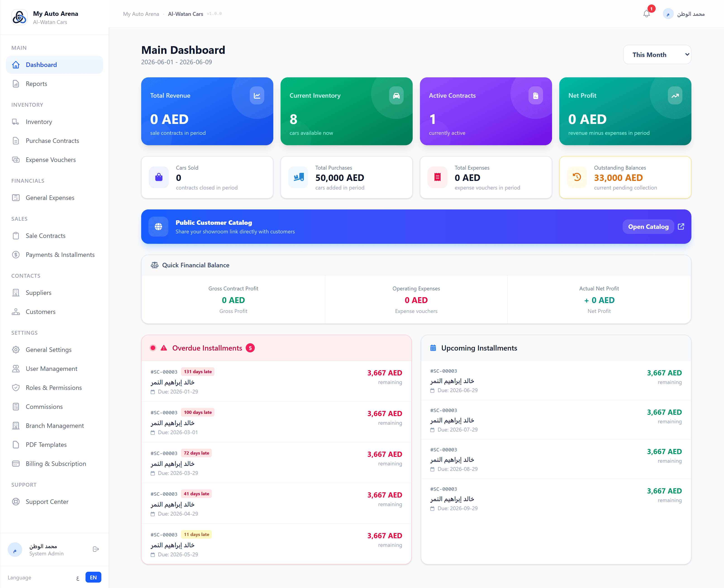Click the Actual Net Profit label
This screenshot has height=588, width=724.
tap(599, 289)
